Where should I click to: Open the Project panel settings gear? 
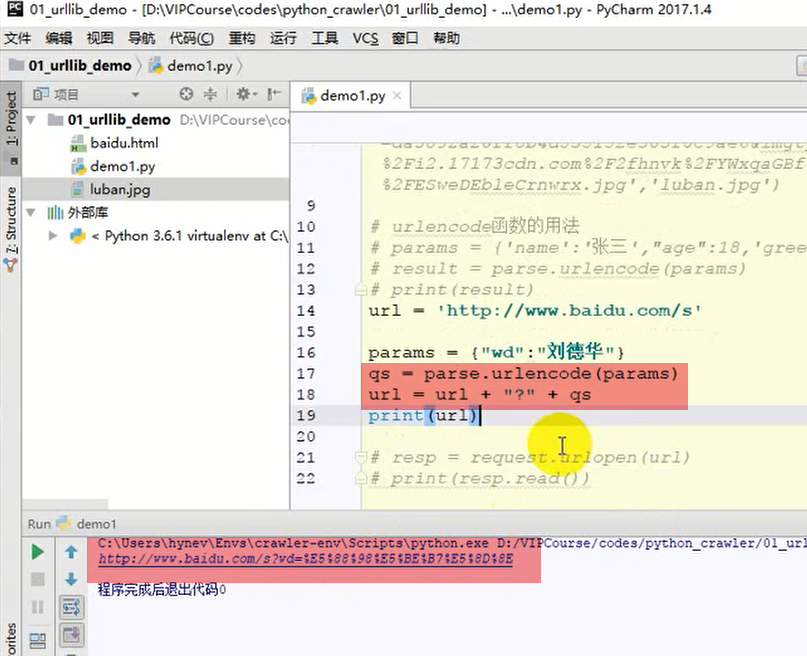click(x=244, y=93)
